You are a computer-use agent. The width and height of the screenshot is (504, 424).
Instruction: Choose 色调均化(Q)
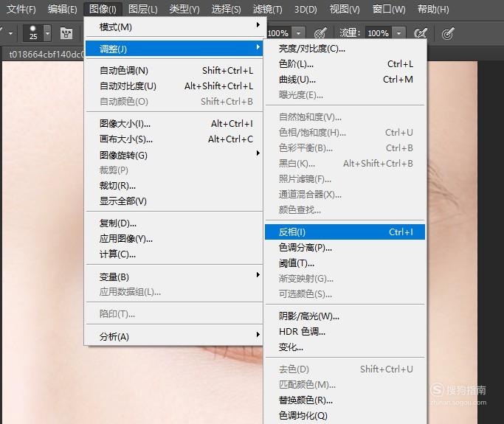pyautogui.click(x=345, y=415)
